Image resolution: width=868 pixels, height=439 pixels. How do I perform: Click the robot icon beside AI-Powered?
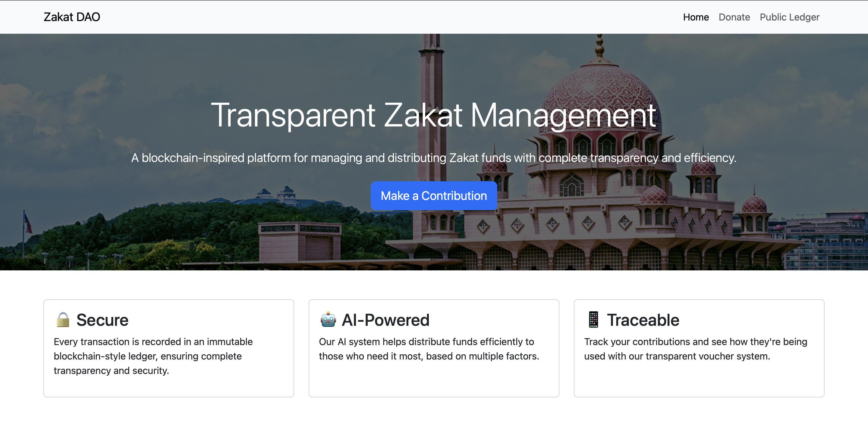328,319
